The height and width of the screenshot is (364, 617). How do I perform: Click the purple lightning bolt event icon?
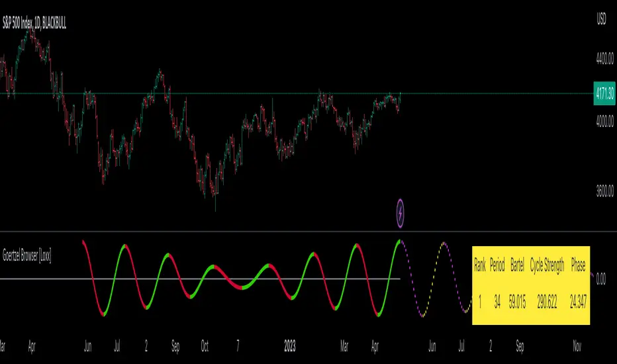[x=400, y=213]
